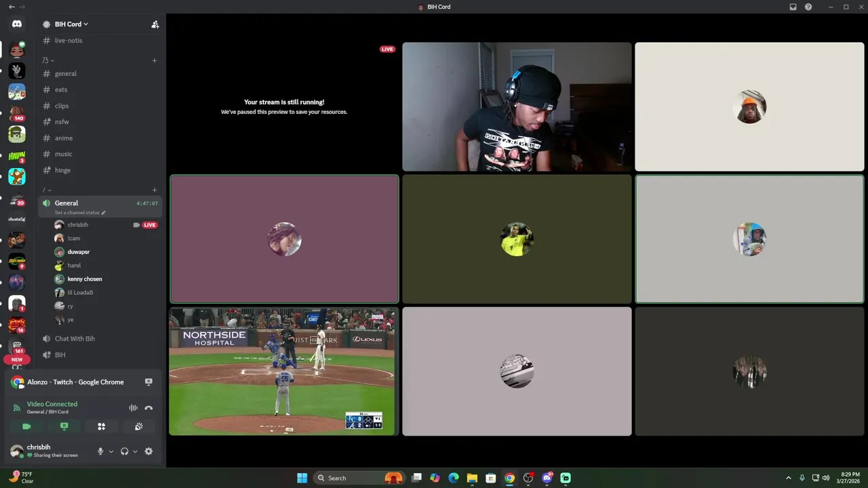
Task: Open Copilot icon on the taskbar
Action: [x=435, y=478]
